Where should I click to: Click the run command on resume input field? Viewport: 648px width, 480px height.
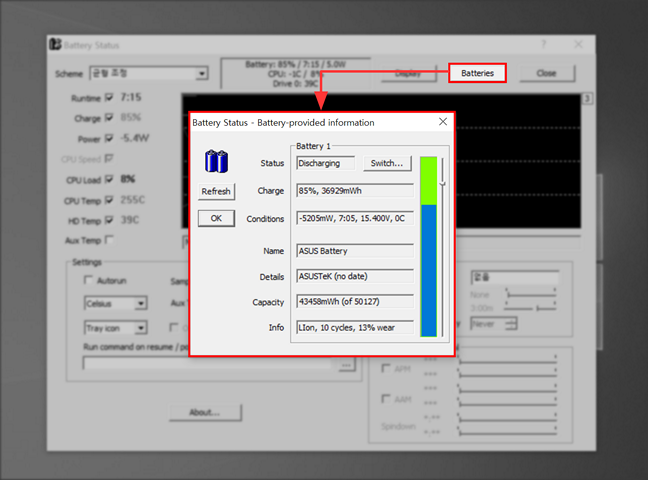click(210, 366)
